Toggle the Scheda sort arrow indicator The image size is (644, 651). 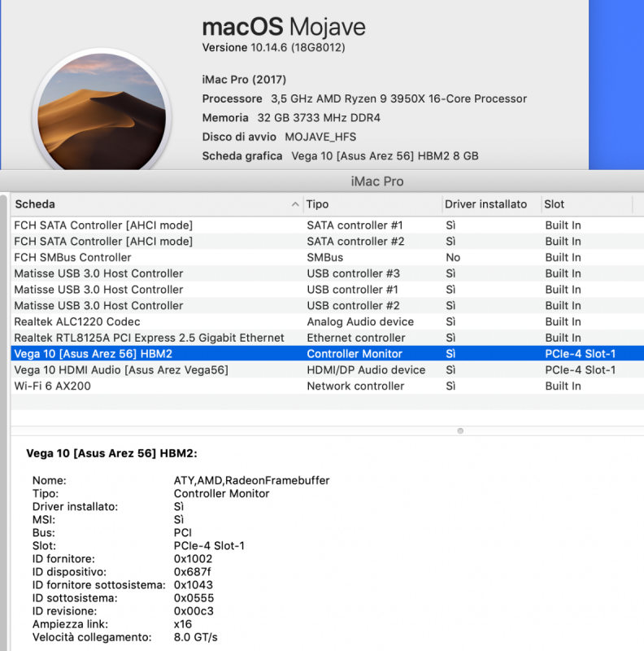295,204
